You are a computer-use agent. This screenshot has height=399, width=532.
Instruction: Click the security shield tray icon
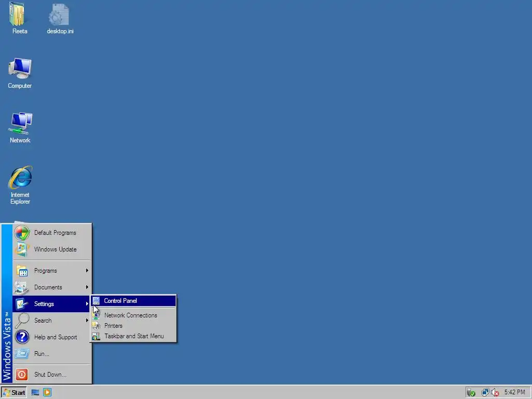471,393
